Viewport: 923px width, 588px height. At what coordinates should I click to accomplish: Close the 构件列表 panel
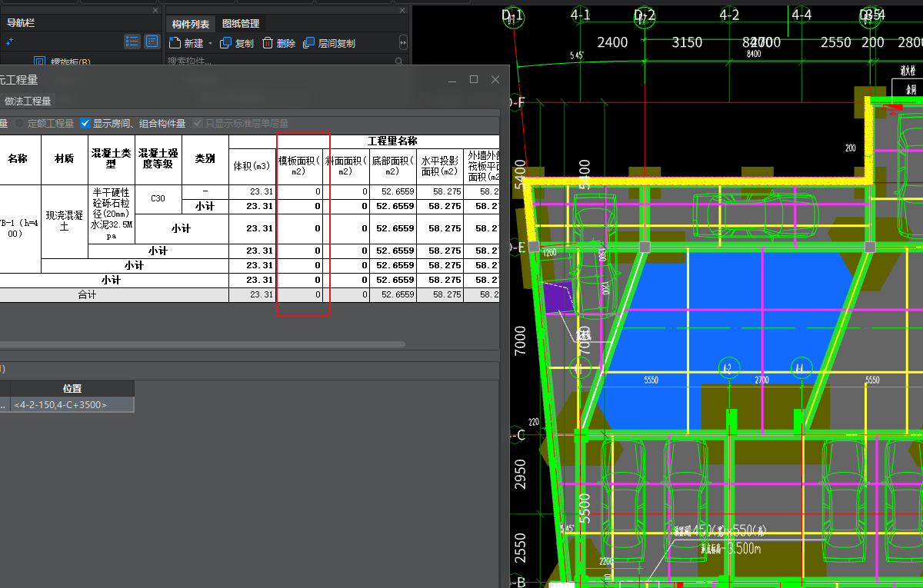pos(402,10)
